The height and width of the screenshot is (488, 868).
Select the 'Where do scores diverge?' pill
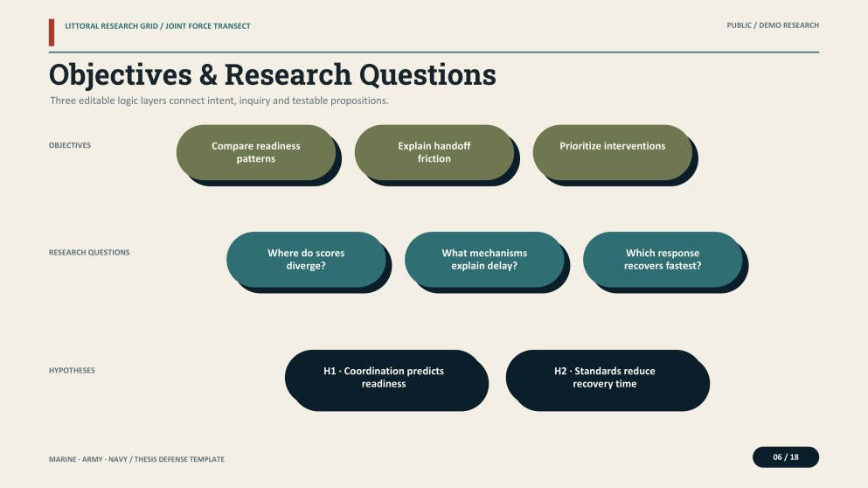tap(306, 259)
